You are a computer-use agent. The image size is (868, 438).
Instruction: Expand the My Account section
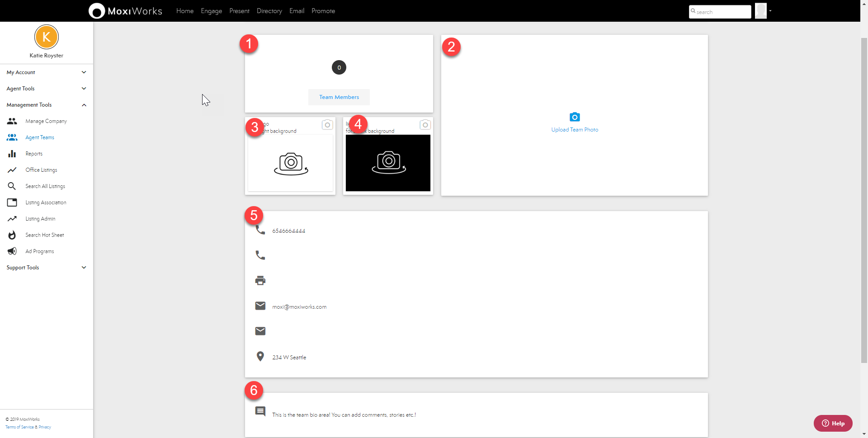[x=84, y=72]
